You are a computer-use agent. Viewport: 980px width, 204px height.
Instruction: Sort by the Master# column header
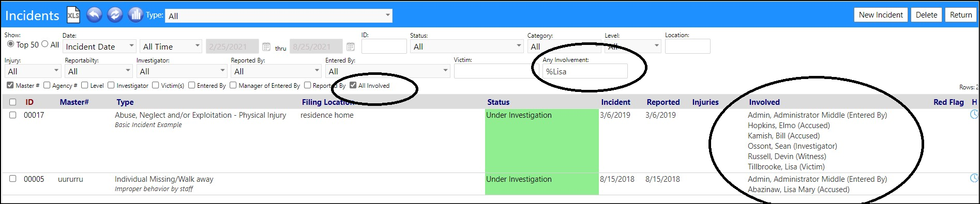74,102
